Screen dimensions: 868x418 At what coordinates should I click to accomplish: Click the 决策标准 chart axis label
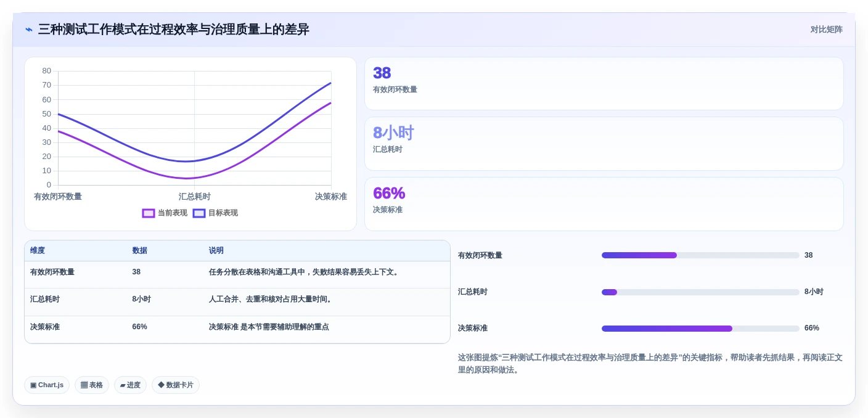pos(331,197)
